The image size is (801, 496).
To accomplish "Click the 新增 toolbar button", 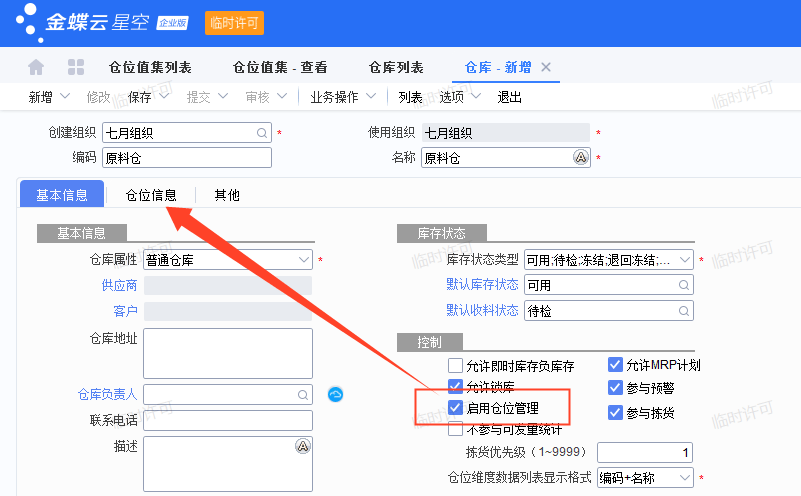I will 40,97.
